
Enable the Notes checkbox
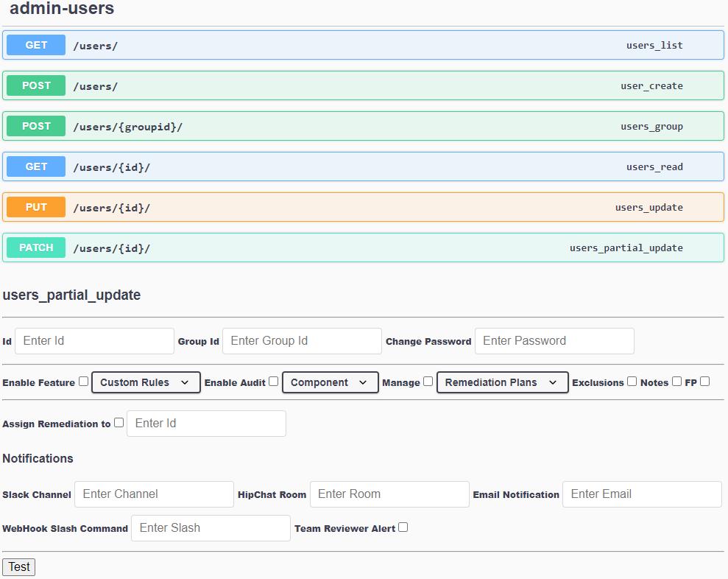coord(676,381)
